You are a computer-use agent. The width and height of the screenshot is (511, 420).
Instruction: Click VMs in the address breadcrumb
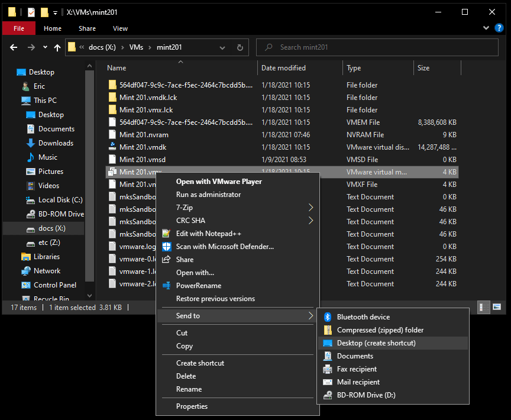pos(136,47)
